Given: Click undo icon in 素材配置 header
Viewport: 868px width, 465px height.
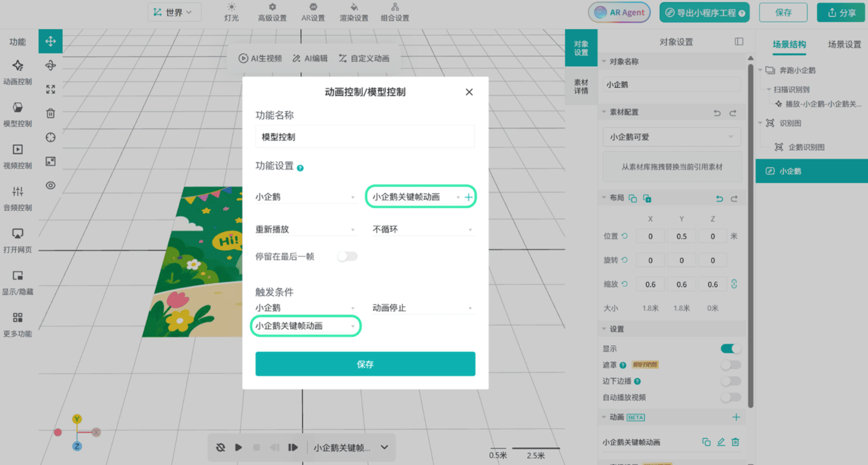Looking at the screenshot, I should 717,113.
